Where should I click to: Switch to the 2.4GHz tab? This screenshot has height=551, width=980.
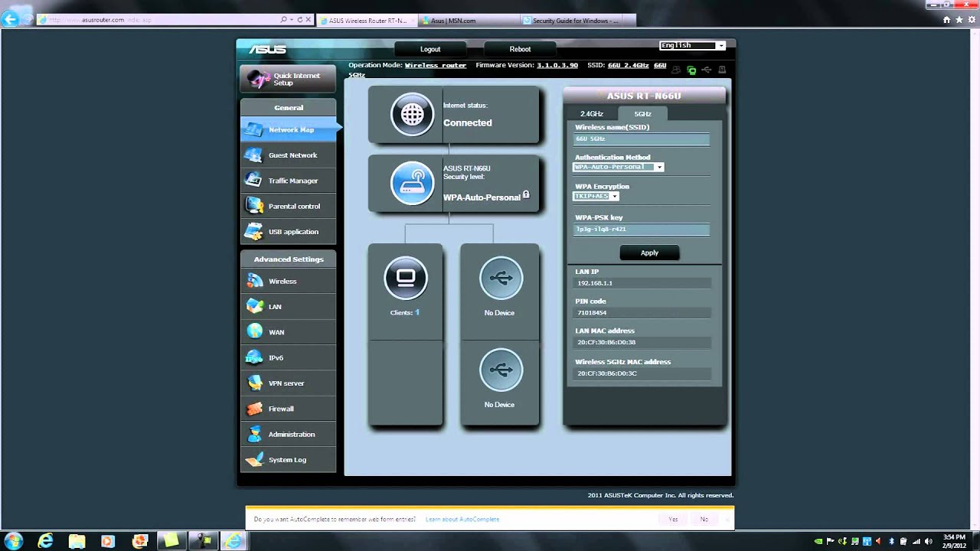(592, 113)
